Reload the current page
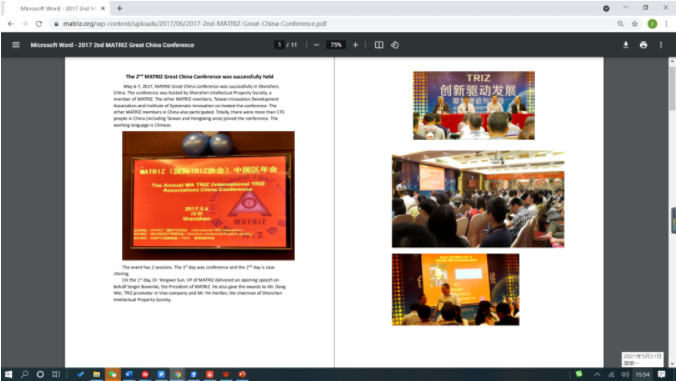Screen dimensions: 676x381 coord(39,24)
